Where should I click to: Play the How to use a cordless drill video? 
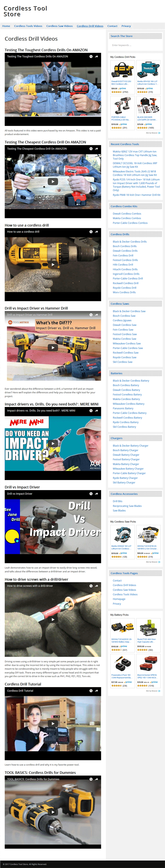click(53, 264)
